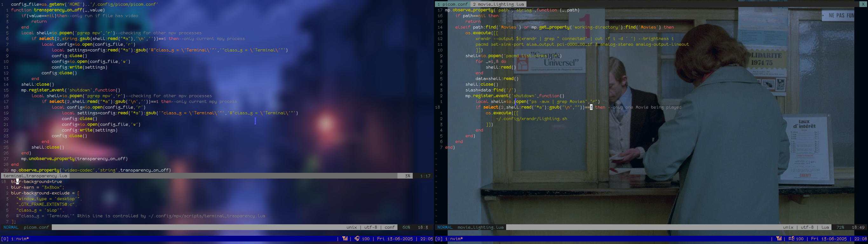This screenshot has width=868, height=244.
Task: Switch to the movie_lighting.lua tab in the tabline
Action: coord(498,4)
